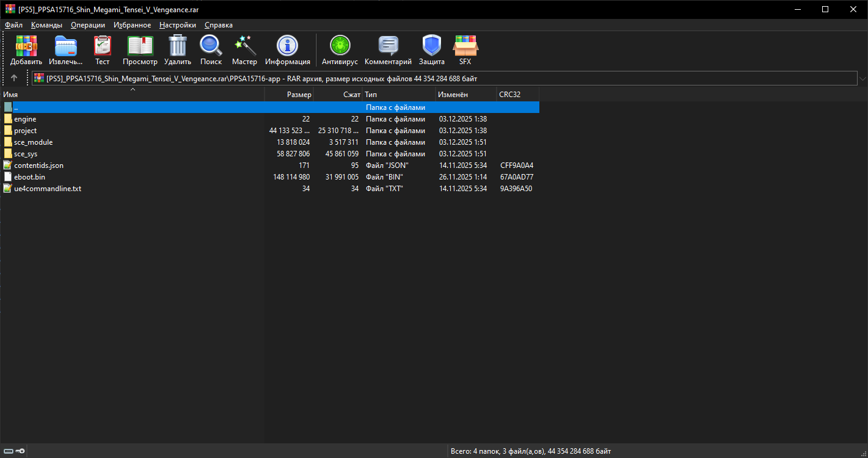Screen dimensions: 868x458
Task: Show archive Информация icon
Action: point(287,46)
